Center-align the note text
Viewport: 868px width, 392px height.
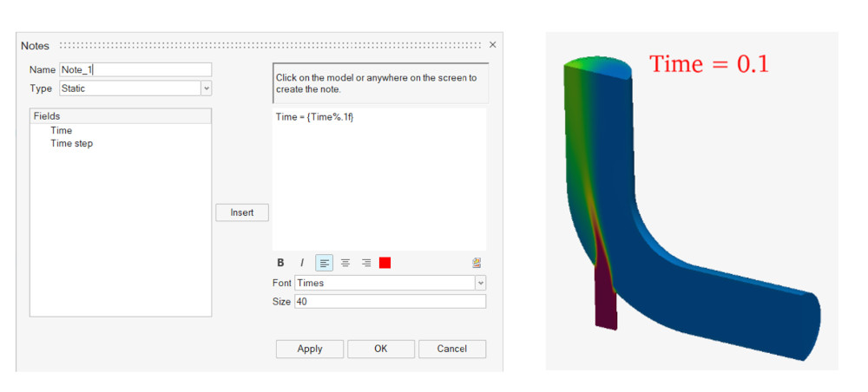point(345,263)
